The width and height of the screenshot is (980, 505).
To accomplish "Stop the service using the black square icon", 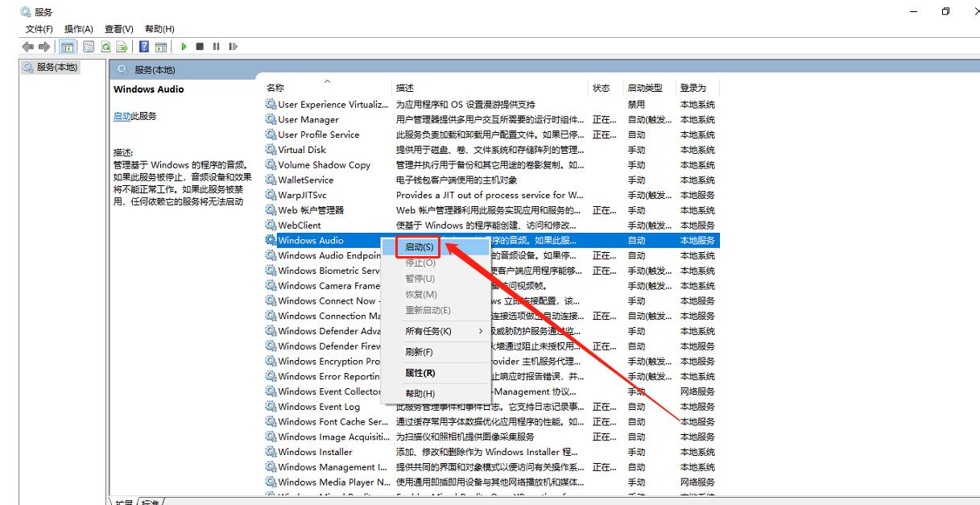I will (x=201, y=46).
